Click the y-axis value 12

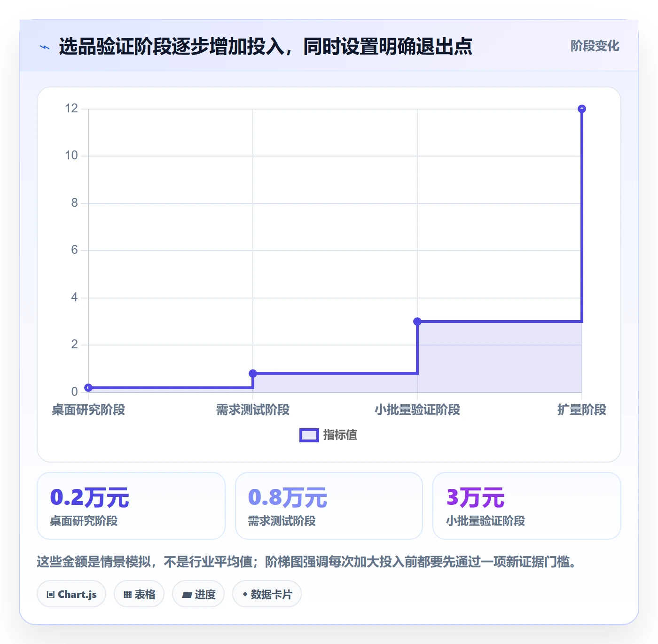point(71,109)
